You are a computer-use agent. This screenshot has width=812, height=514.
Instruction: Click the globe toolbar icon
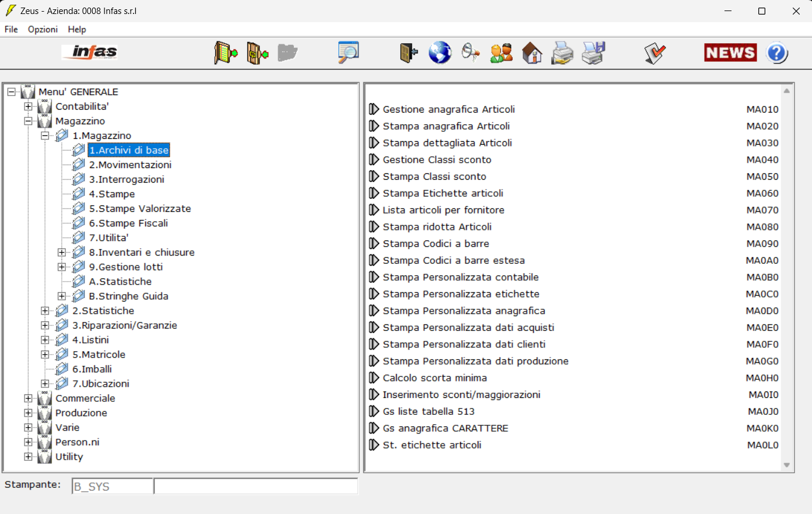coord(440,53)
